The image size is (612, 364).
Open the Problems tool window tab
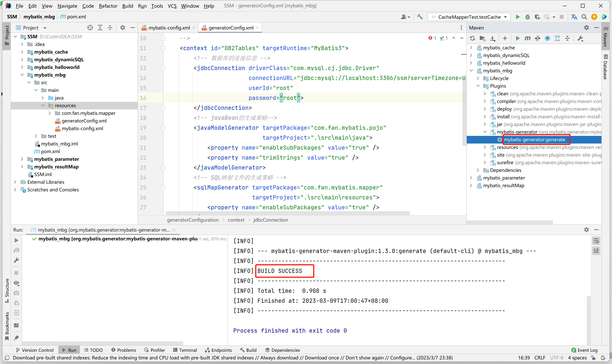[x=124, y=350]
